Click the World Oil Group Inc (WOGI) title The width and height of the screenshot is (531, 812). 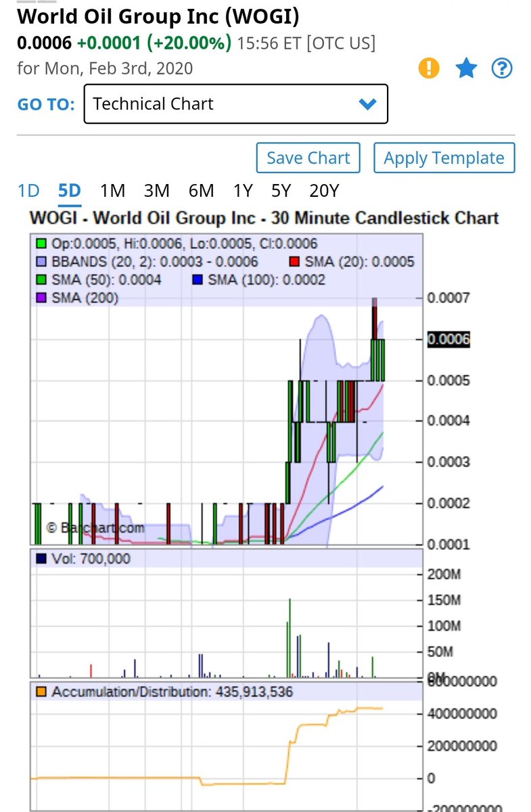(x=158, y=16)
